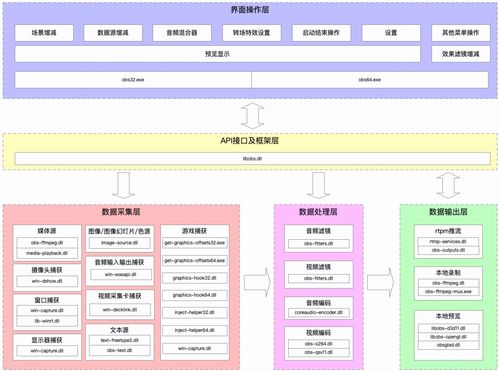Click the down arrow above 数据处理层
Image resolution: width=499 pixels, height=371 pixels.
[318, 185]
